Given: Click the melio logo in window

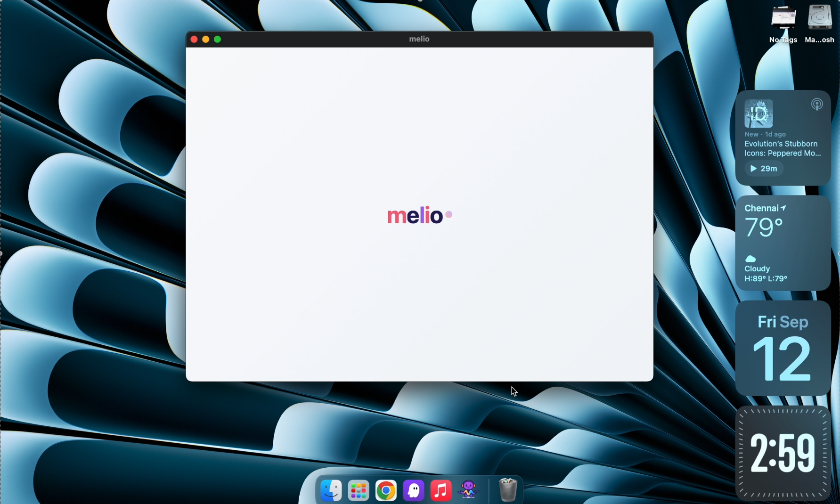Looking at the screenshot, I should pyautogui.click(x=419, y=215).
